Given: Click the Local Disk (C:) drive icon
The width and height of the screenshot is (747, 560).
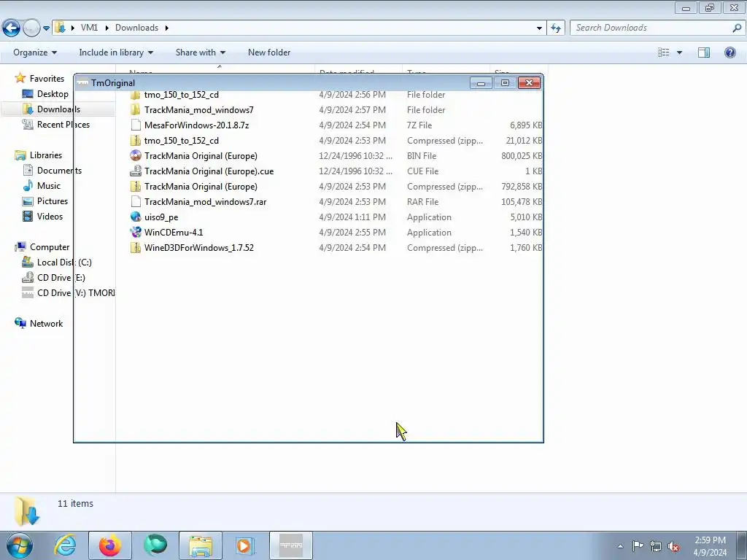Looking at the screenshot, I should (x=28, y=262).
